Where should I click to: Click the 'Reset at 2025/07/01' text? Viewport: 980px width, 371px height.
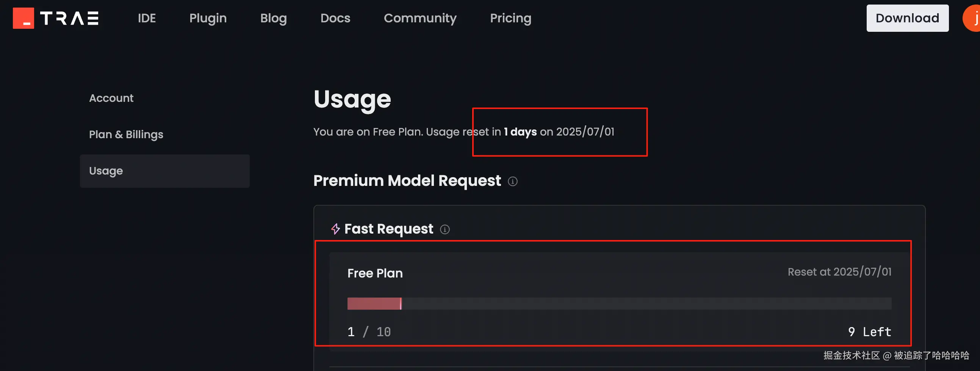839,272
